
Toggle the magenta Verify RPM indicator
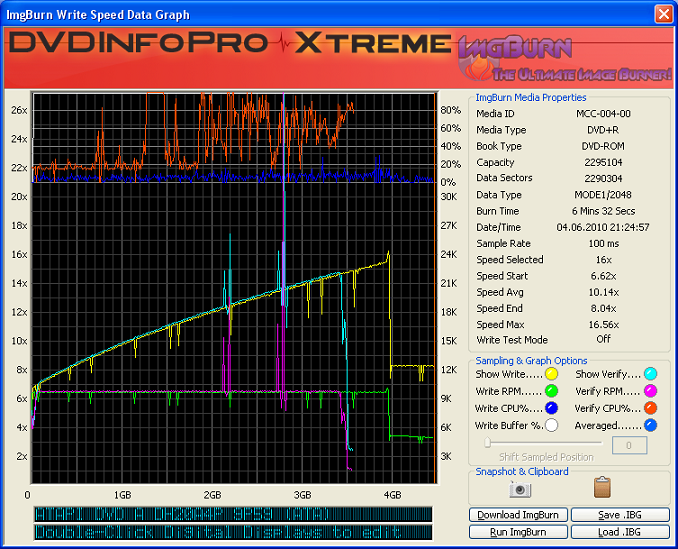(x=650, y=391)
